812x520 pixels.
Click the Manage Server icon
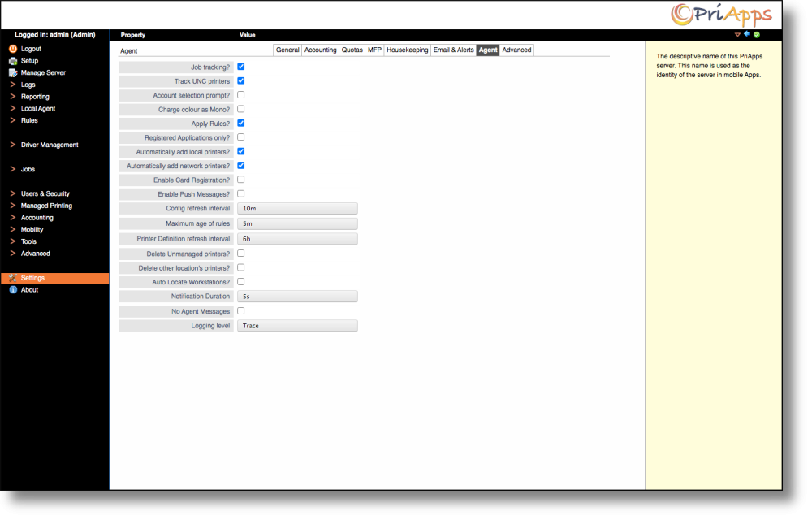pyautogui.click(x=13, y=72)
